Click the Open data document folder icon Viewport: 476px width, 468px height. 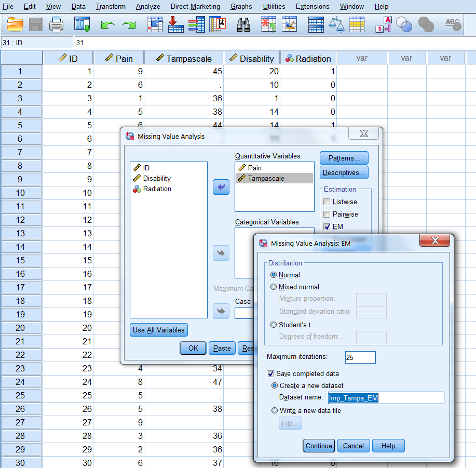click(x=16, y=24)
